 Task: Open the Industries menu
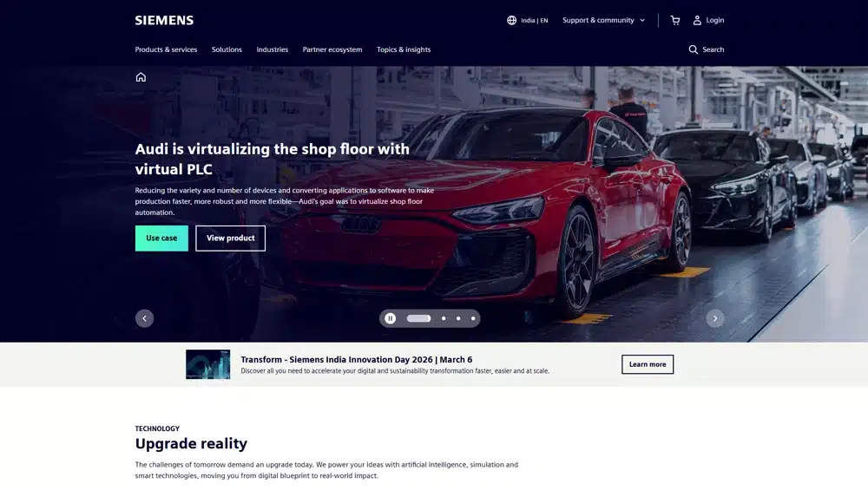pos(272,49)
